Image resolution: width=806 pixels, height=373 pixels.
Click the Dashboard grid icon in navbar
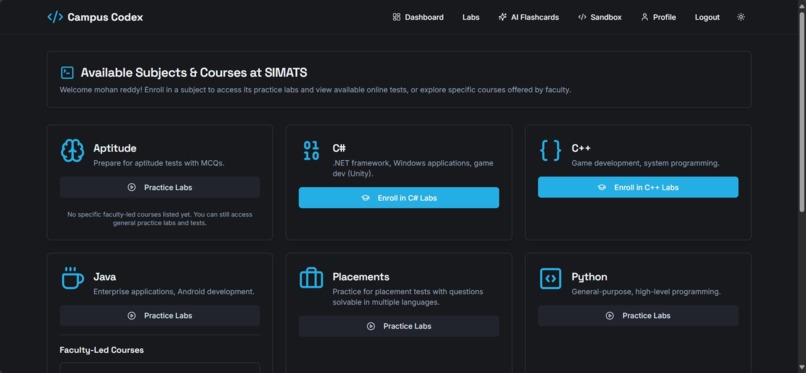click(x=396, y=17)
